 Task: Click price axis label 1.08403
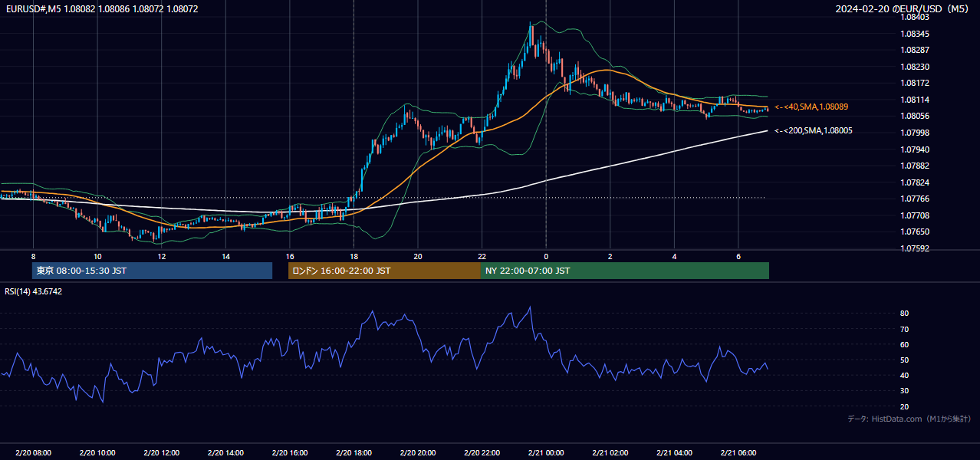click(914, 17)
